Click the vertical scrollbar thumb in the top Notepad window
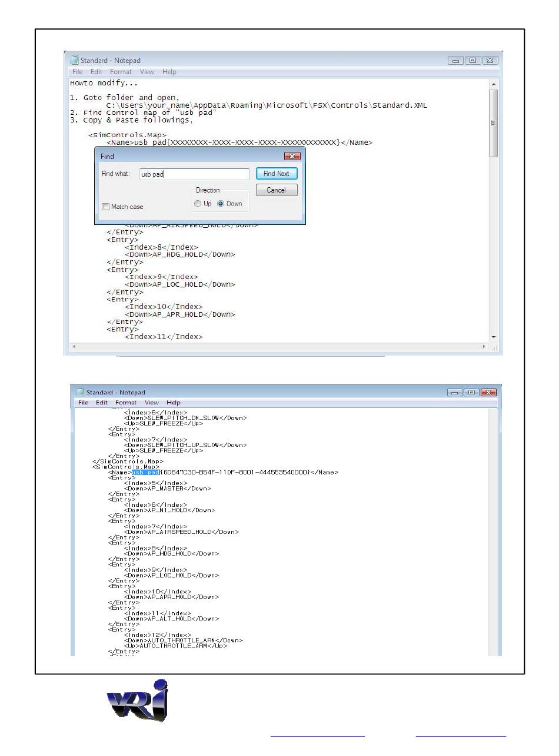This screenshot has width=559, height=756. pyautogui.click(x=493, y=122)
